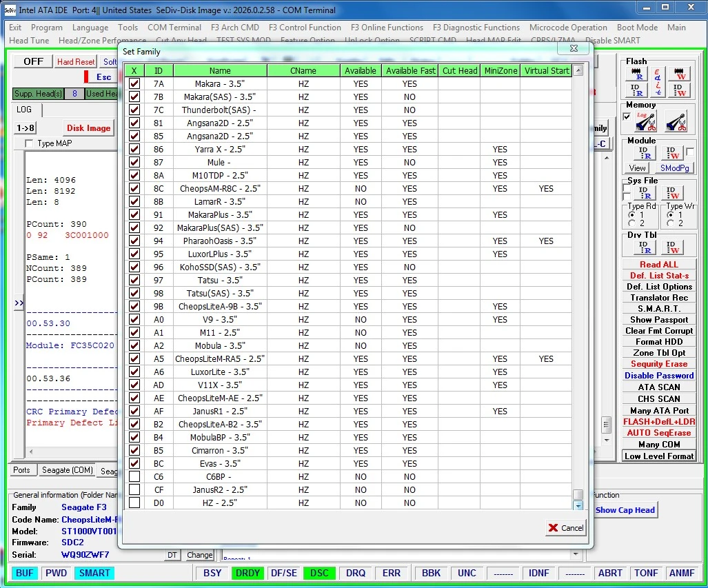This screenshot has width=708, height=588.
Task: Click the Low Level Format button
Action: pos(659,456)
